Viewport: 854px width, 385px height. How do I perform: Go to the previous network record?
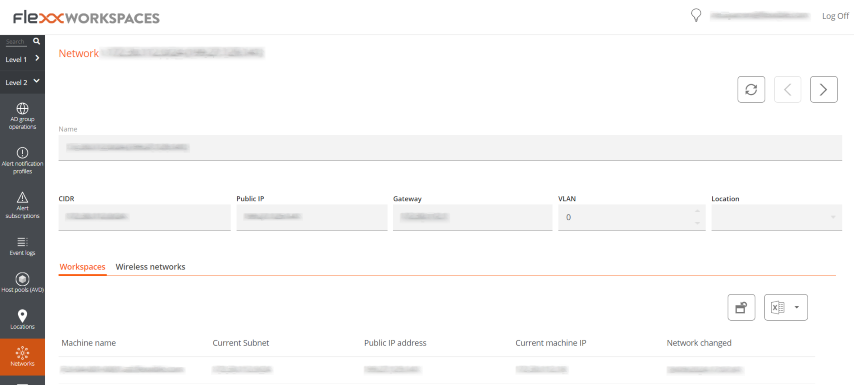point(788,89)
